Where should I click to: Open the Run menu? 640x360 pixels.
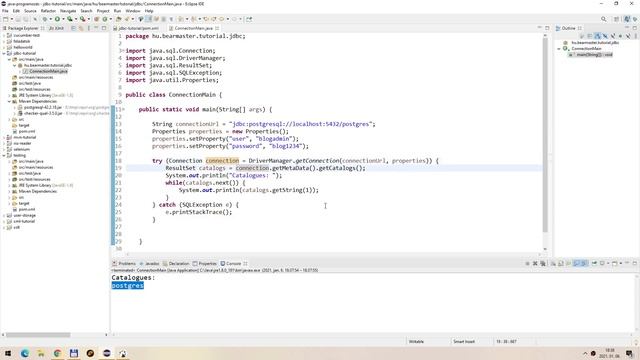pyautogui.click(x=117, y=11)
